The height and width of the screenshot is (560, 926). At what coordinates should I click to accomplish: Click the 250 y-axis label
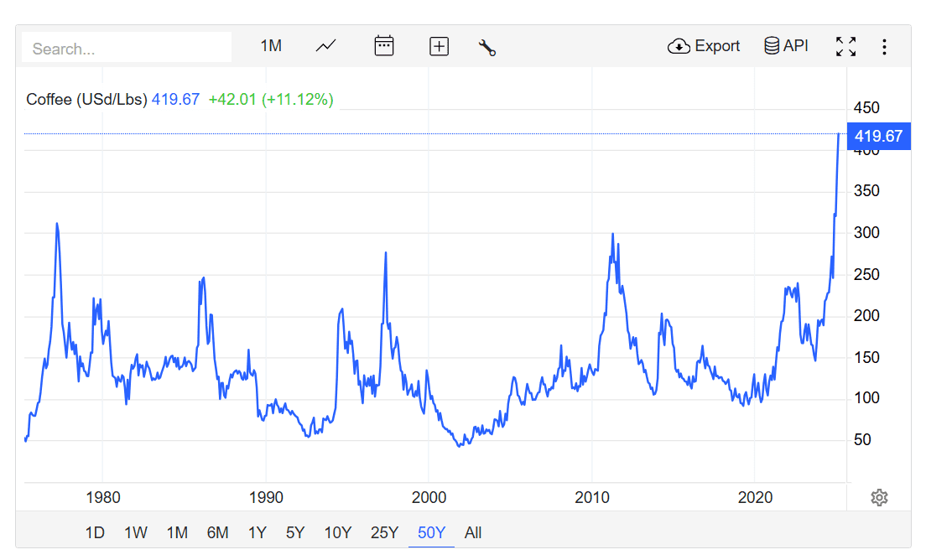click(866, 274)
